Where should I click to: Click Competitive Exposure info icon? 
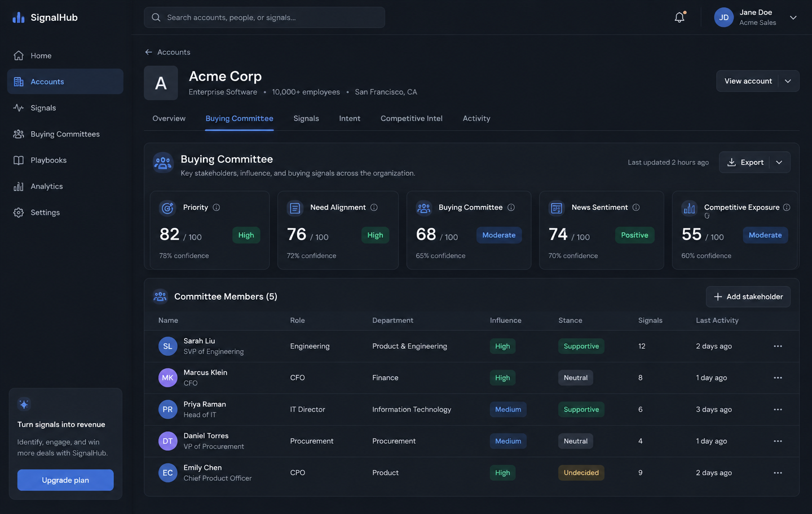pyautogui.click(x=787, y=207)
